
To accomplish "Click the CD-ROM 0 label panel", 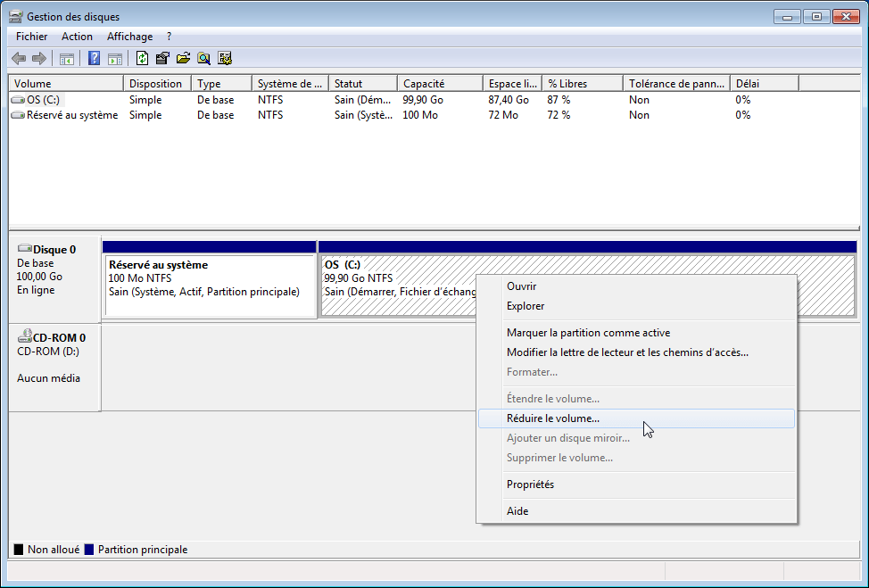I will (x=54, y=368).
